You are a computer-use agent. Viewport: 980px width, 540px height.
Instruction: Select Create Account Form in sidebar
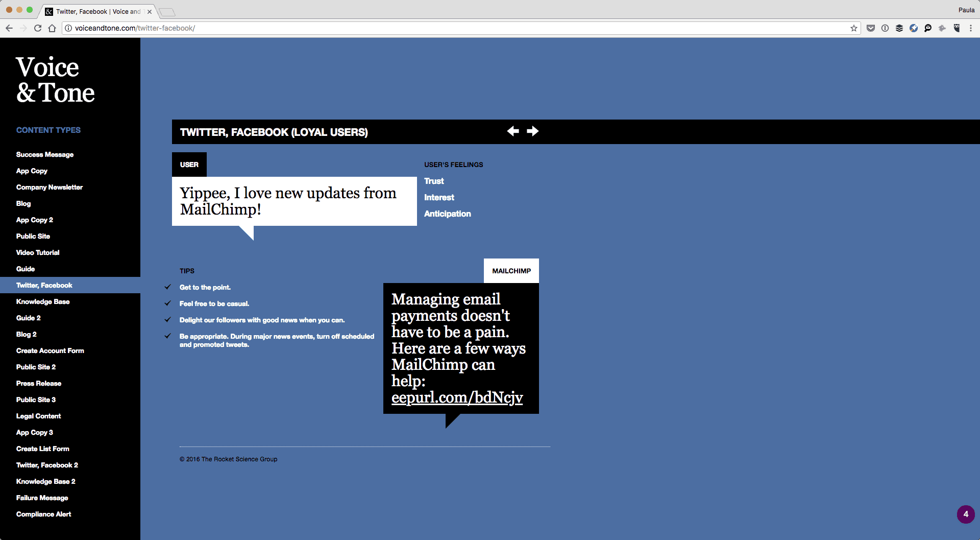click(x=50, y=350)
